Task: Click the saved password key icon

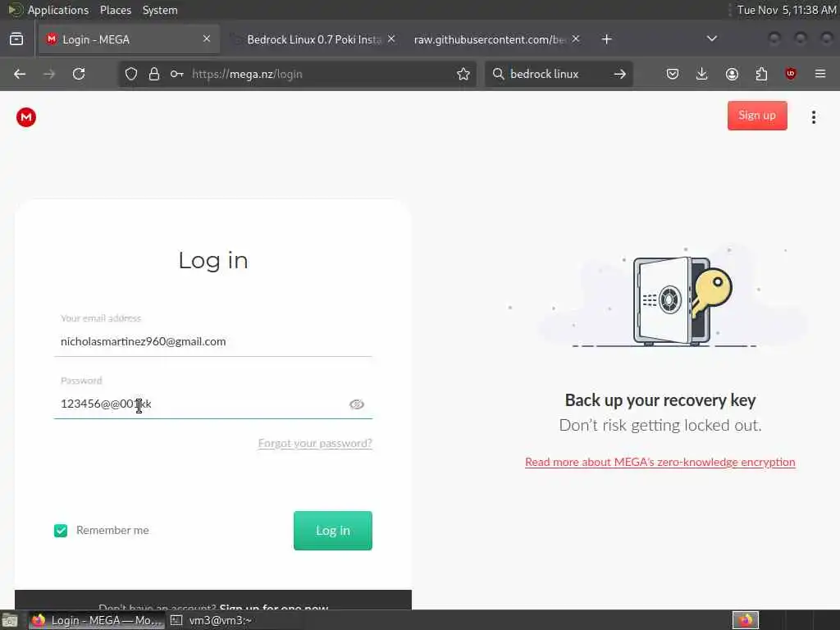Action: pyautogui.click(x=177, y=74)
